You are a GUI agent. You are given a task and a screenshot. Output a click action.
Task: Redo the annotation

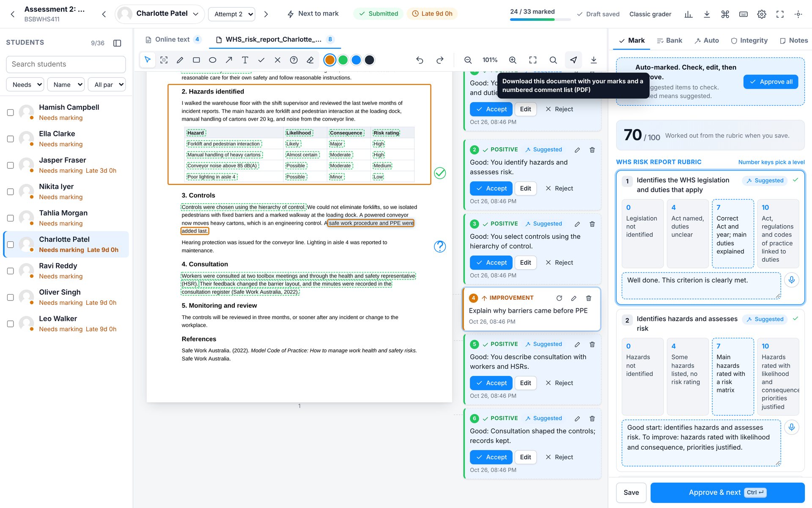click(440, 60)
